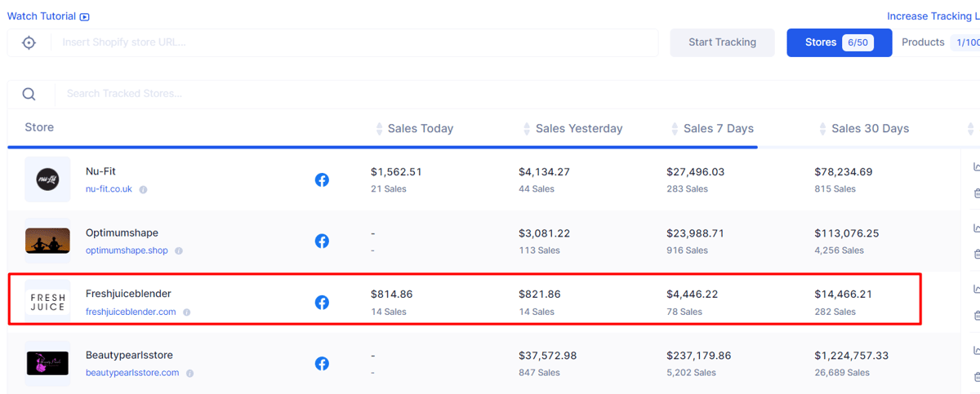Viewport: 980px width, 394px height.
Task: Click Beautypearlsstore yesterday value $37,572.98
Action: 548,355
